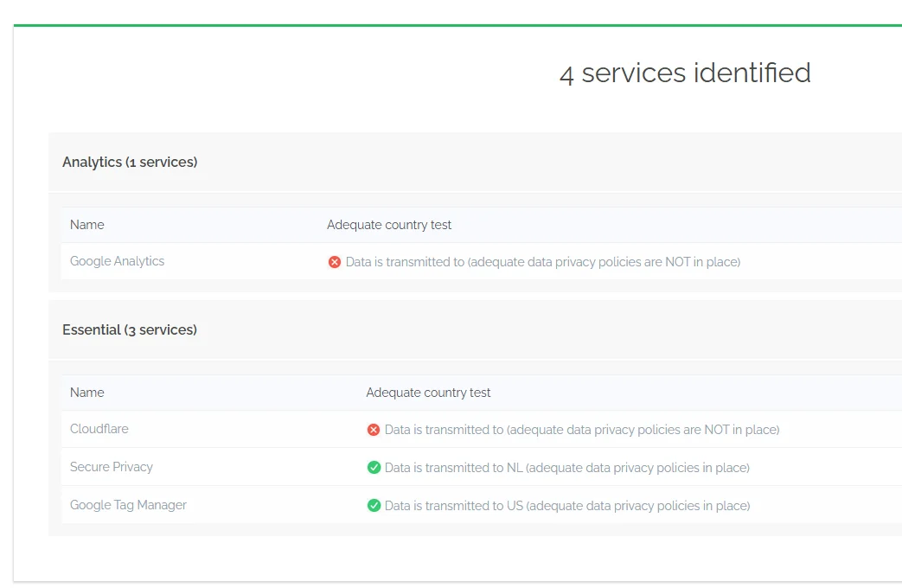Click the Adequate country test column header
Viewport: 902px width, 588px height.
389,225
